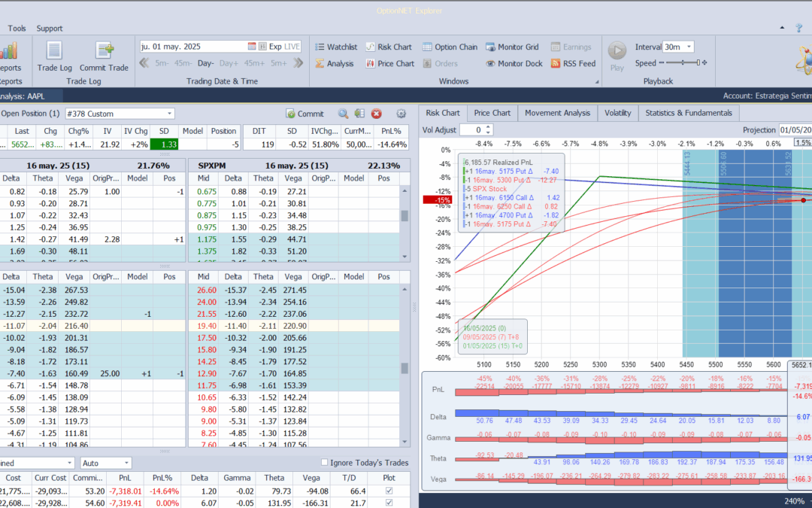The height and width of the screenshot is (508, 812).
Task: Adjust the Vol Adjust spinner arrows
Action: click(x=489, y=129)
